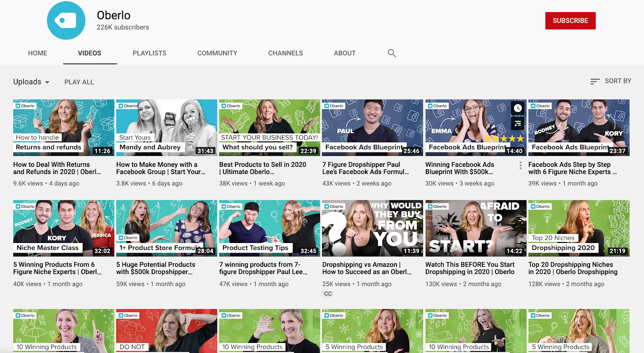Click title How to Deal With Returns and Refunds
Viewport: 644px width, 353px height.
click(x=57, y=168)
